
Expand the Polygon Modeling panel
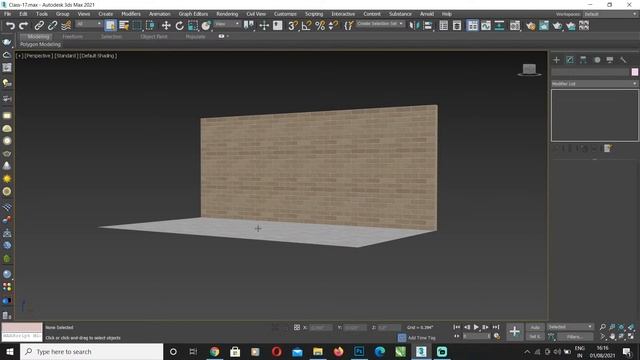40,44
